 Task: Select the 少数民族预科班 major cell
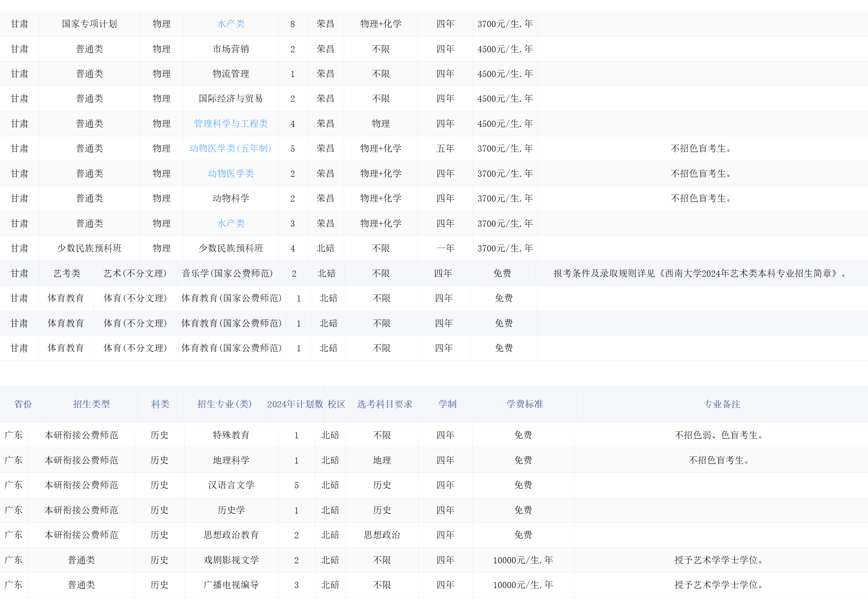[231, 248]
